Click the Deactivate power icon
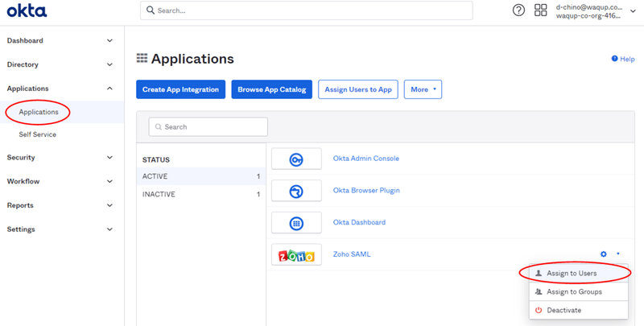This screenshot has height=326, width=644. tap(539, 311)
